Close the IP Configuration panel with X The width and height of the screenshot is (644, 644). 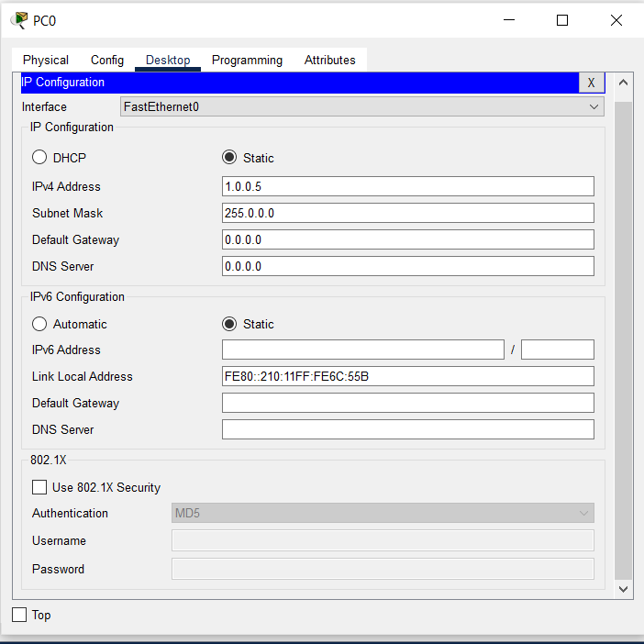tap(591, 83)
